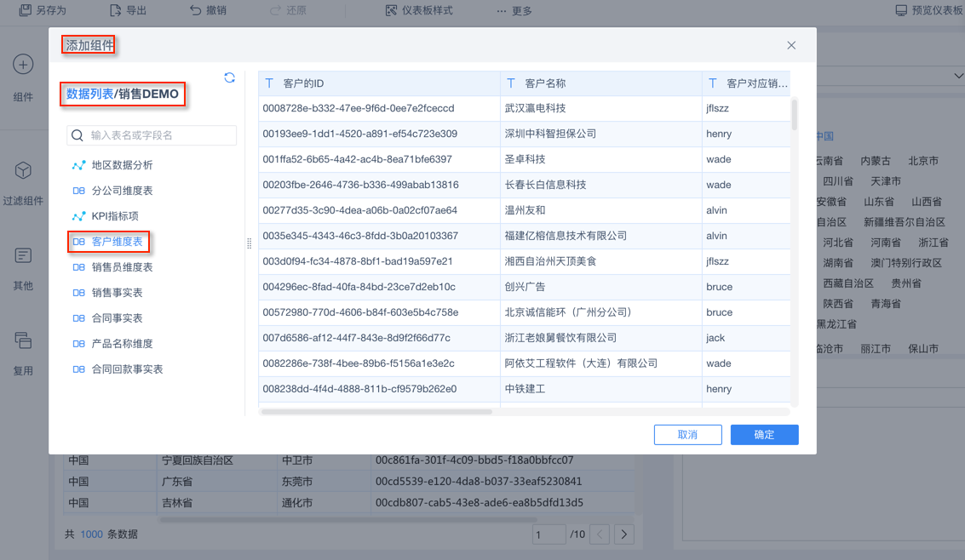The height and width of the screenshot is (560, 965).
Task: Click 澳门特别行政区 in the background filter list
Action: (906, 262)
